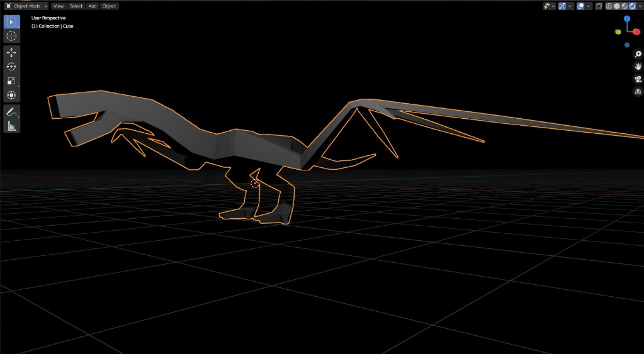The image size is (644, 354).
Task: Click the Select Box tool
Action: click(11, 22)
